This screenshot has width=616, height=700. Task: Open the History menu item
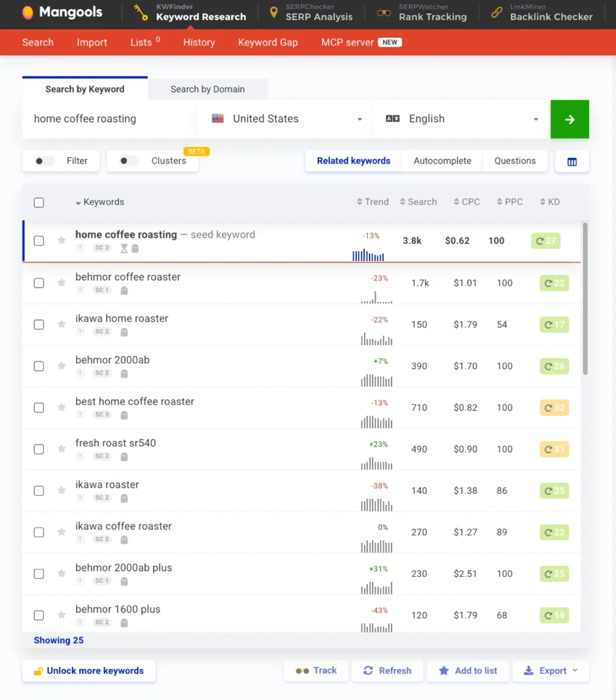click(199, 43)
